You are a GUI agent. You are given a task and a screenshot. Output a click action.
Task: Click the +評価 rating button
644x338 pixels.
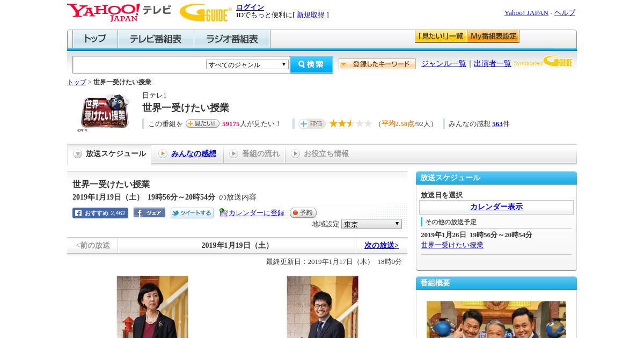[312, 124]
